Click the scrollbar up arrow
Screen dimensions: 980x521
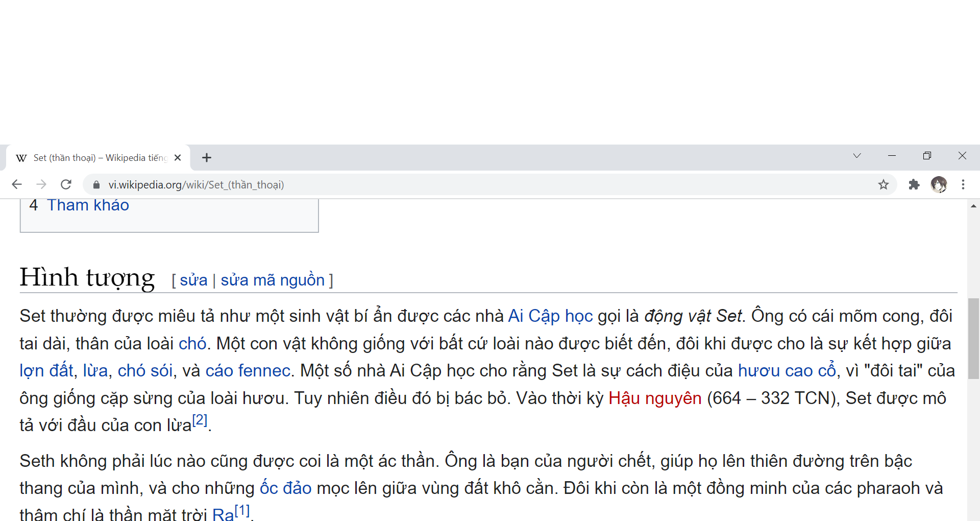[x=973, y=206]
